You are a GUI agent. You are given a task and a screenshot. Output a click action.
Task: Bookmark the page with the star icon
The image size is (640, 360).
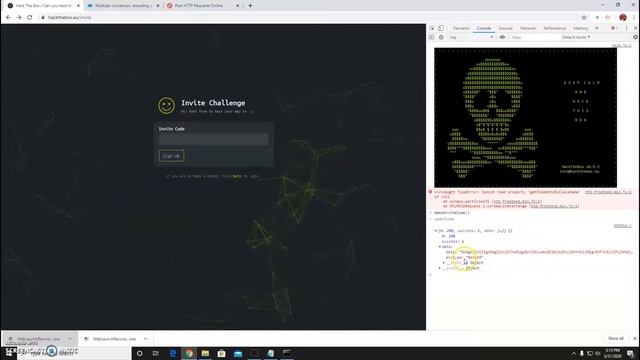(x=584, y=18)
